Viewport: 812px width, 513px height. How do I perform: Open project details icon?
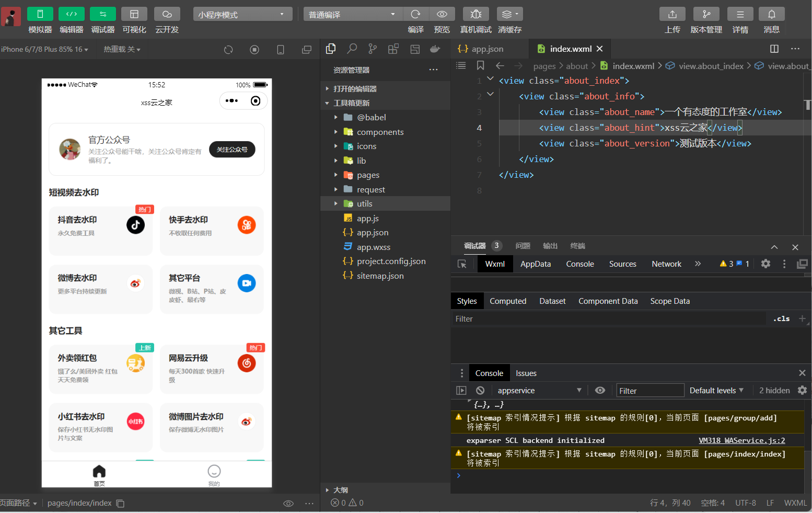(x=740, y=14)
